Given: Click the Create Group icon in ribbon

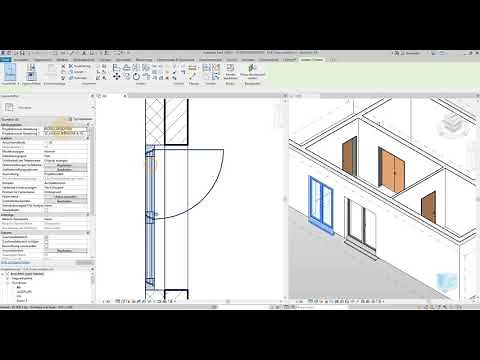Looking at the screenshot, I should [x=216, y=68].
